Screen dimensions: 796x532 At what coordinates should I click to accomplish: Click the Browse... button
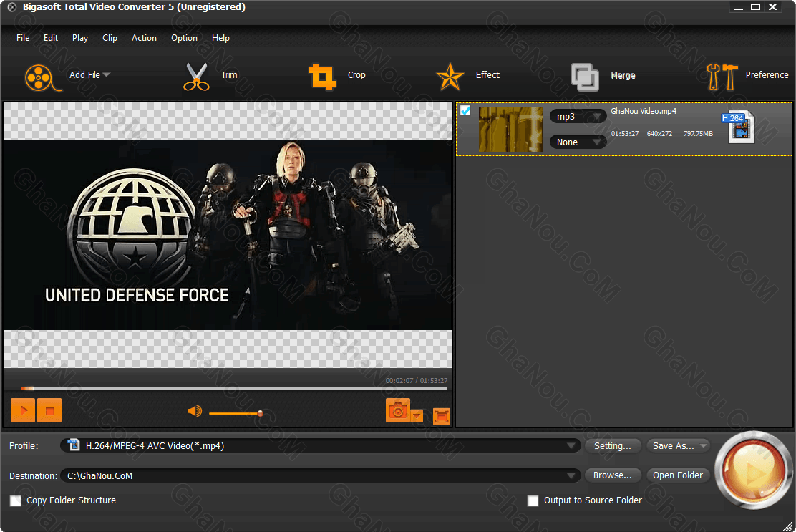point(612,475)
